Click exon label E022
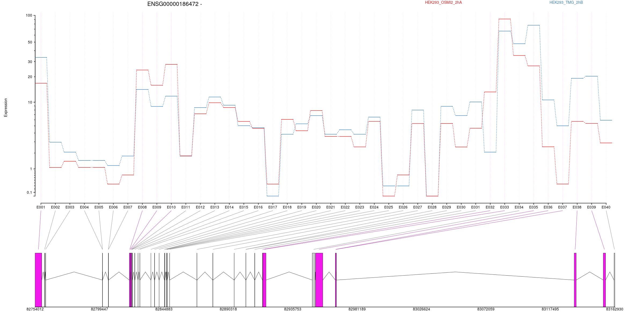Screen dimensions: 644x322 tap(345, 207)
